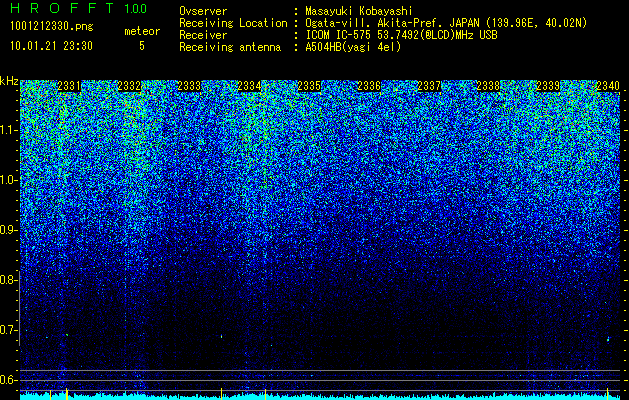
Task: Click the Receiving antenna label
Action: [230, 47]
